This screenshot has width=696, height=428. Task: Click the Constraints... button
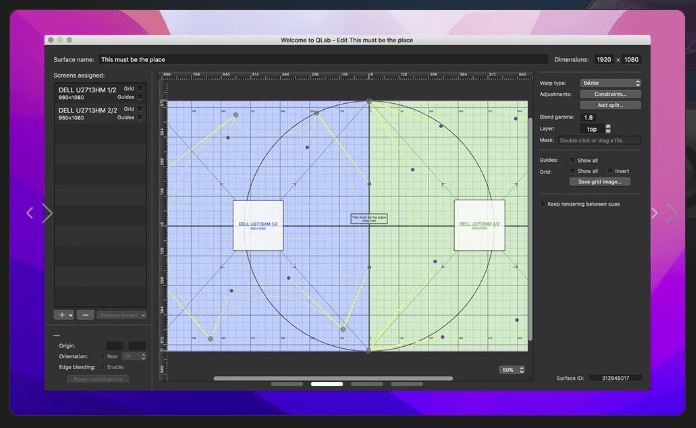coord(610,94)
